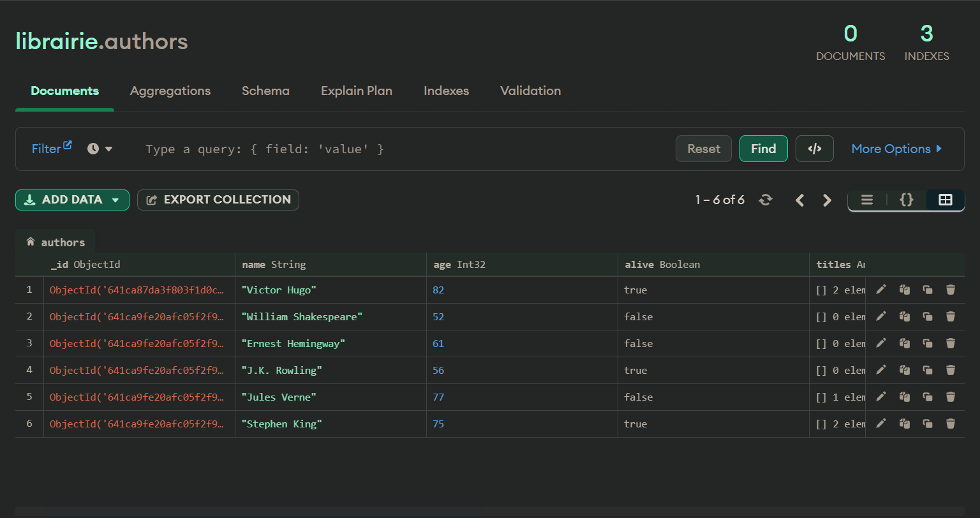Delete the J.K. Rowling document
Viewport: 980px width, 518px height.
(951, 370)
